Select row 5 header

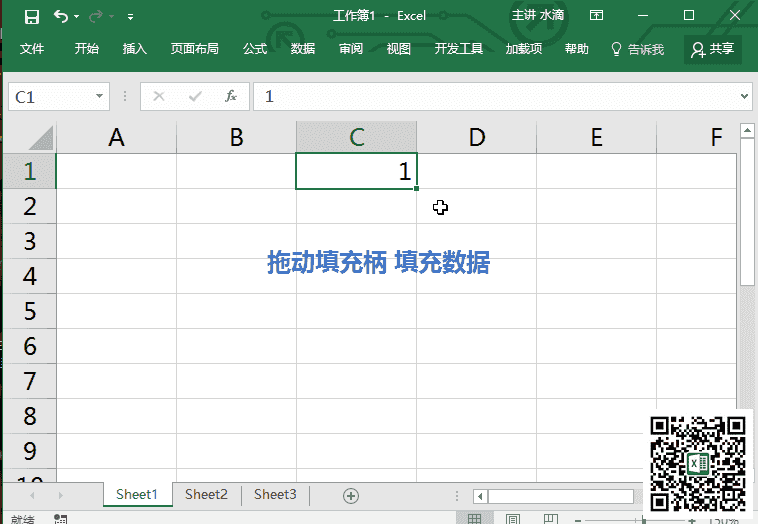click(x=30, y=311)
